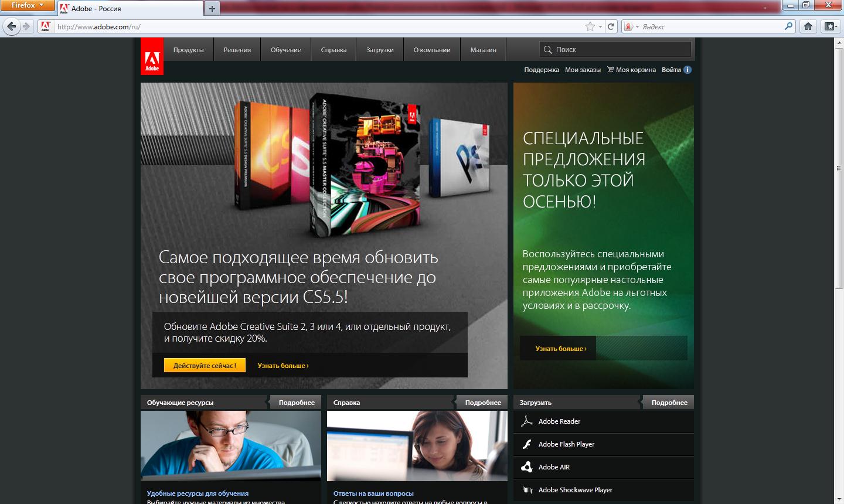Click the URL address bar field

(319, 26)
